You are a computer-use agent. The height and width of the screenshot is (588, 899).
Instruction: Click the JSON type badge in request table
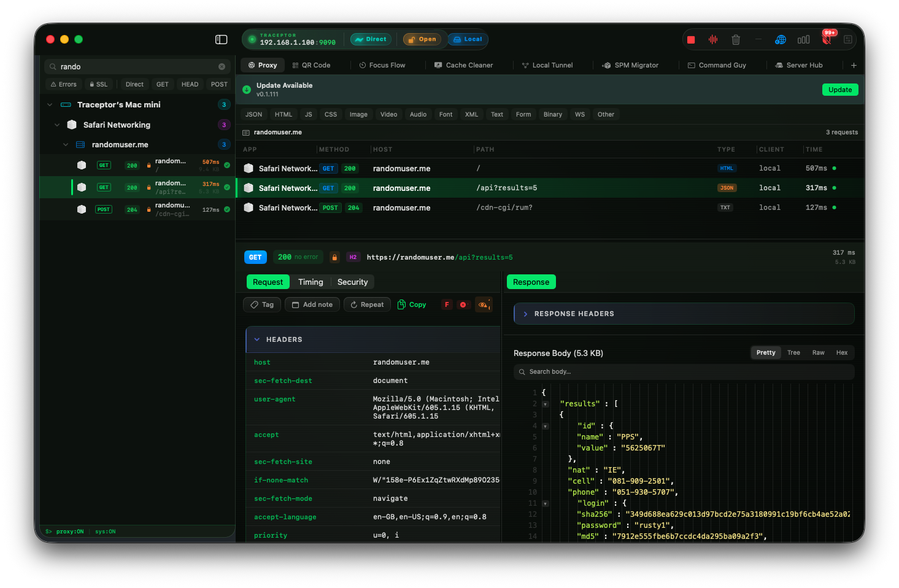click(727, 188)
